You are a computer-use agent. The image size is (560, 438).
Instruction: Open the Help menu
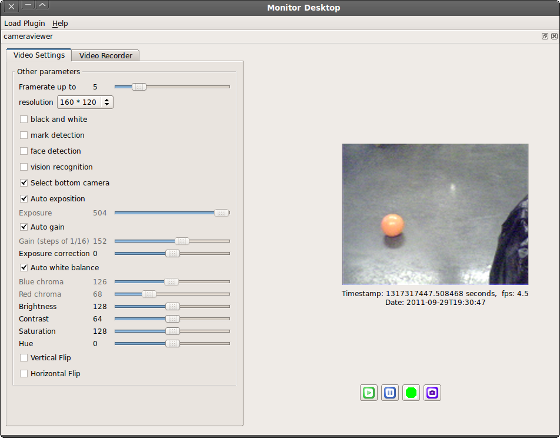(x=60, y=23)
